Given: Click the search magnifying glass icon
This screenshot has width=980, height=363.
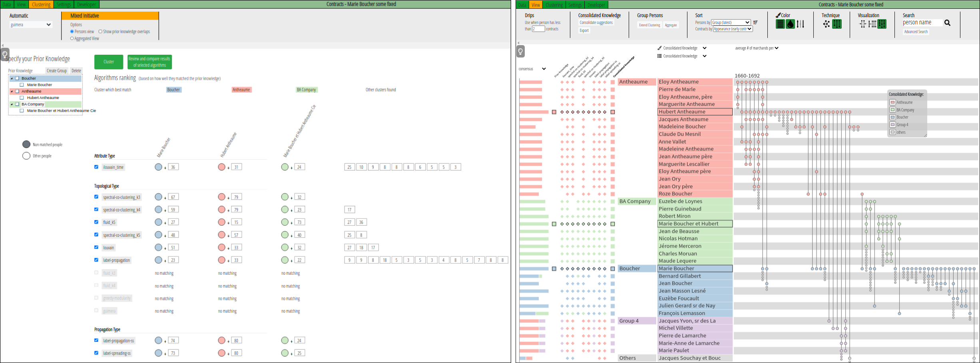Looking at the screenshot, I should [947, 23].
